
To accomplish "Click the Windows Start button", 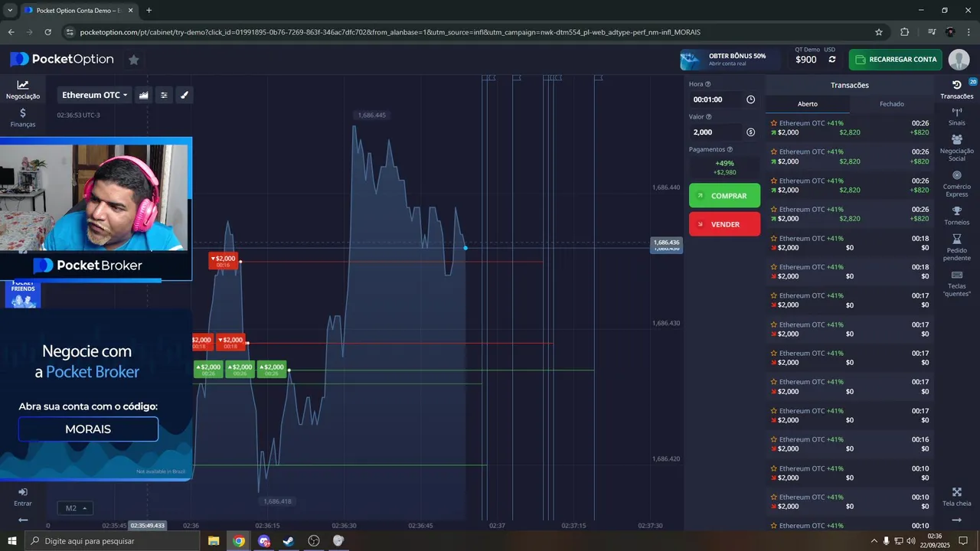I will tap(12, 541).
